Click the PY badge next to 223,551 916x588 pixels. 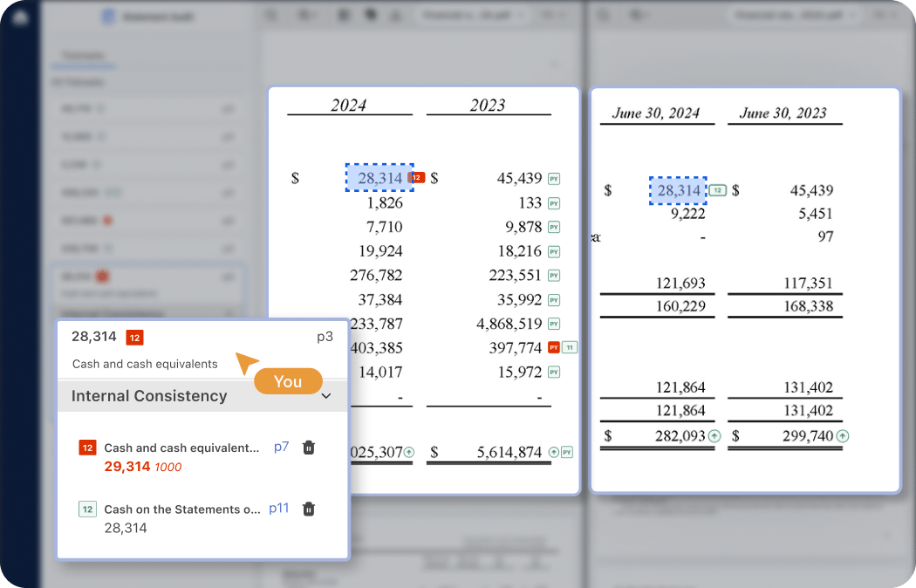553,276
